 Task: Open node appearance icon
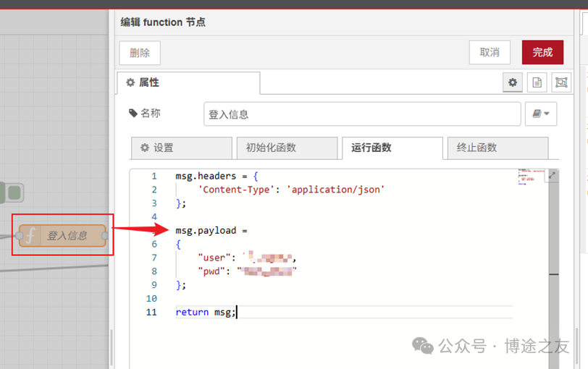[x=561, y=82]
